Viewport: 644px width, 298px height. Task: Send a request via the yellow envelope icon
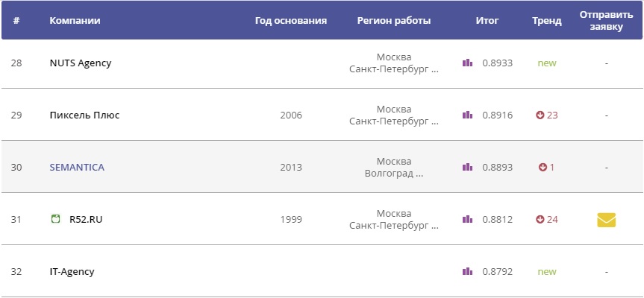(x=606, y=220)
